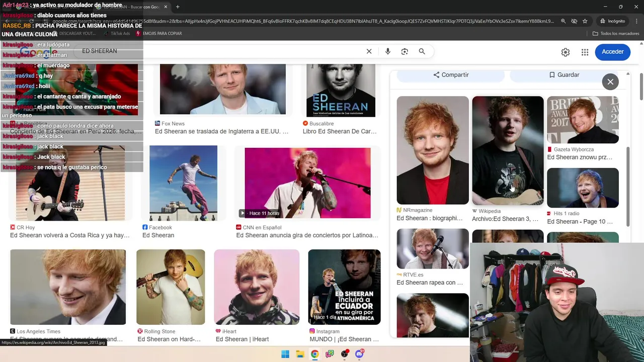Open Chrome's three-dot menu
The image size is (644, 362).
click(x=636, y=21)
